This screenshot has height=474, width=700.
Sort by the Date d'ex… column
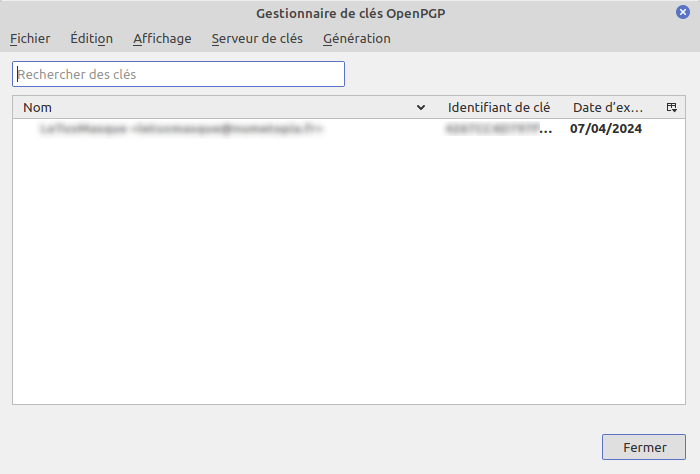pyautogui.click(x=608, y=108)
